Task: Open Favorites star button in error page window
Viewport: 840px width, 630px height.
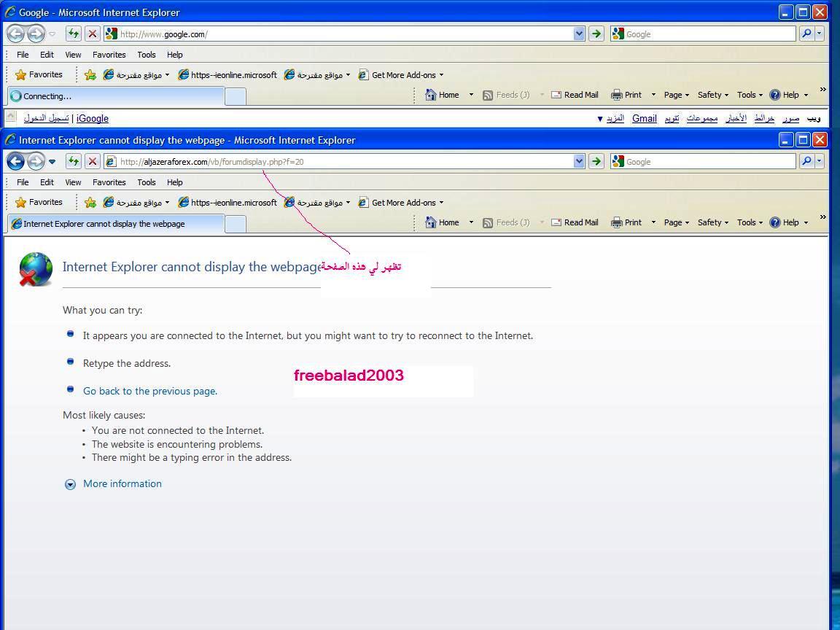Action: pyautogui.click(x=39, y=202)
